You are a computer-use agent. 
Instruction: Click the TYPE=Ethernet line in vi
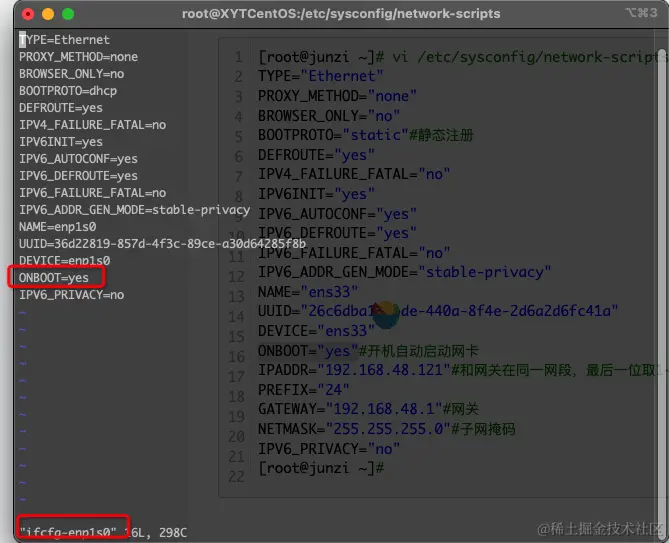pos(64,40)
